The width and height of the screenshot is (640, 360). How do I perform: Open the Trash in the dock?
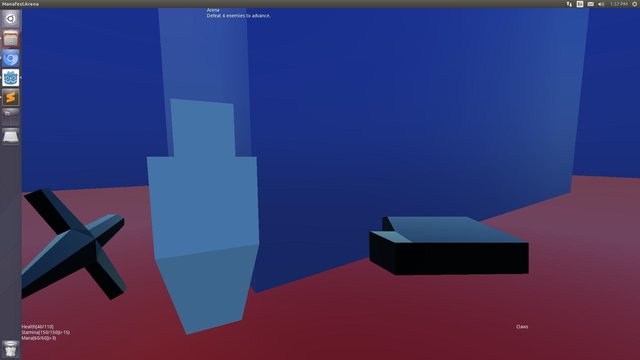tap(11, 349)
